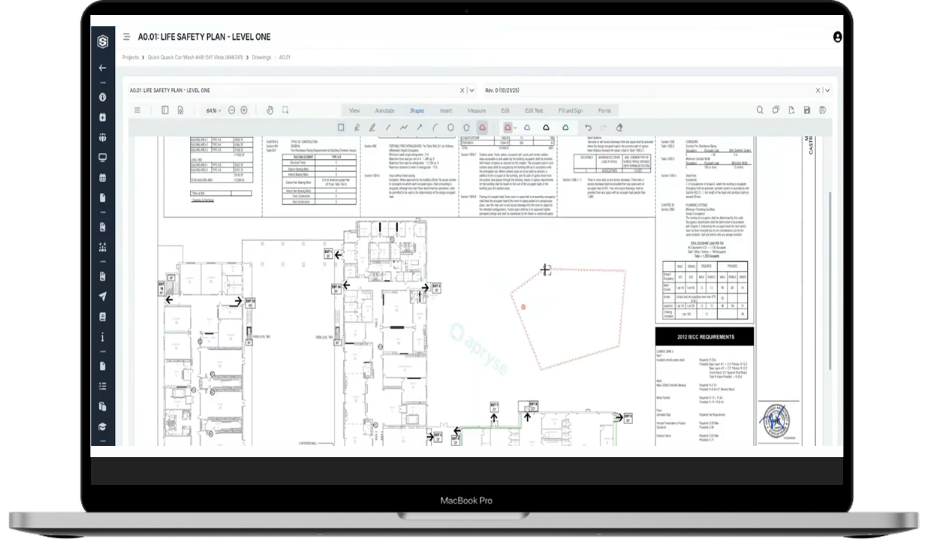
Task: Select the Ellipse tool
Action: click(x=451, y=128)
